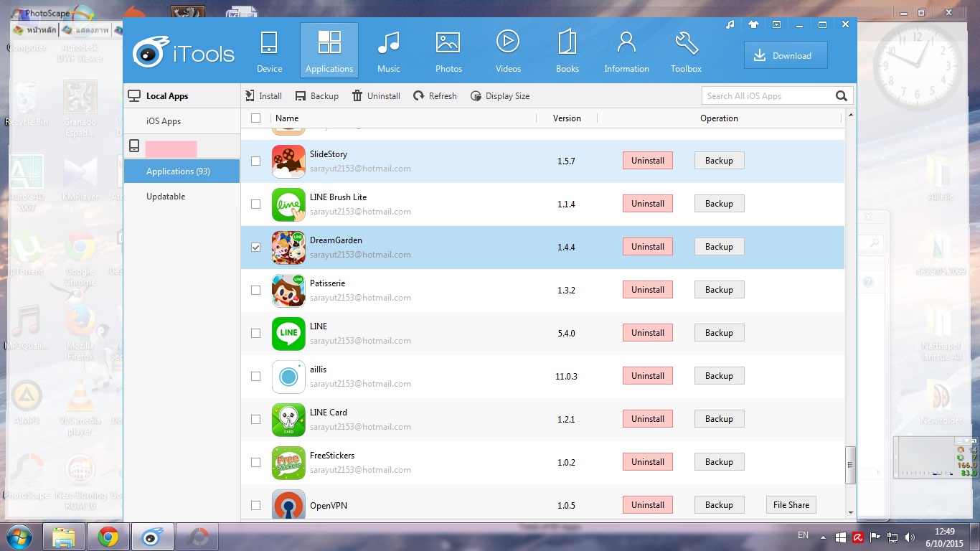Click the search magnifier icon

coord(842,96)
